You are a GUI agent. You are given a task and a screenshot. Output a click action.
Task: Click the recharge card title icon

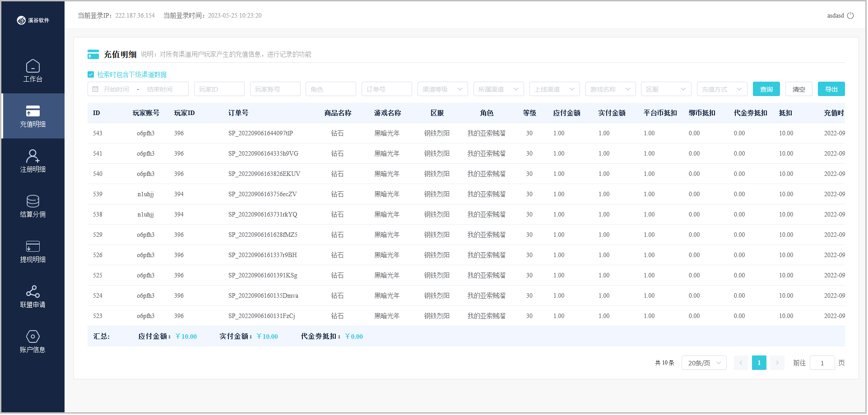tap(93, 55)
